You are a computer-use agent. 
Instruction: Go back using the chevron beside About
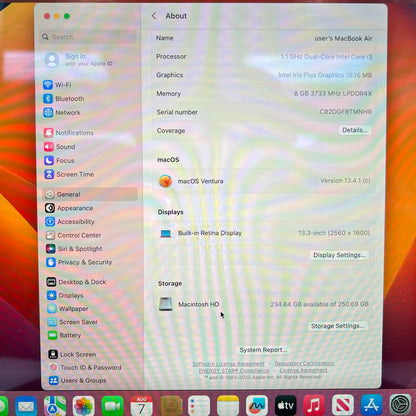(x=154, y=16)
